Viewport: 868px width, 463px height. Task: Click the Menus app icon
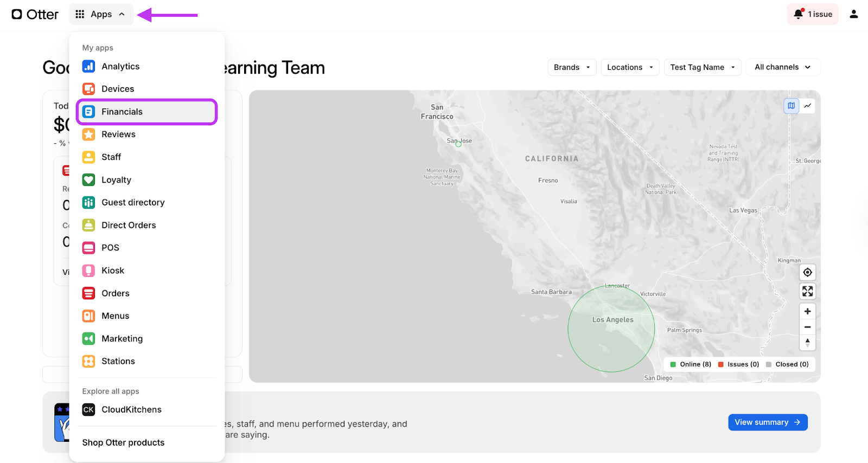(88, 316)
